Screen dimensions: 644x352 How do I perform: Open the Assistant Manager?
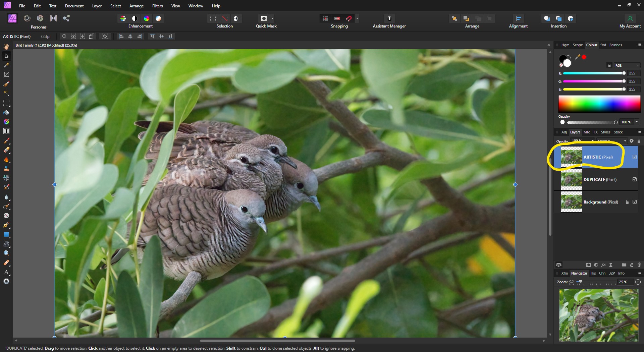tap(389, 18)
